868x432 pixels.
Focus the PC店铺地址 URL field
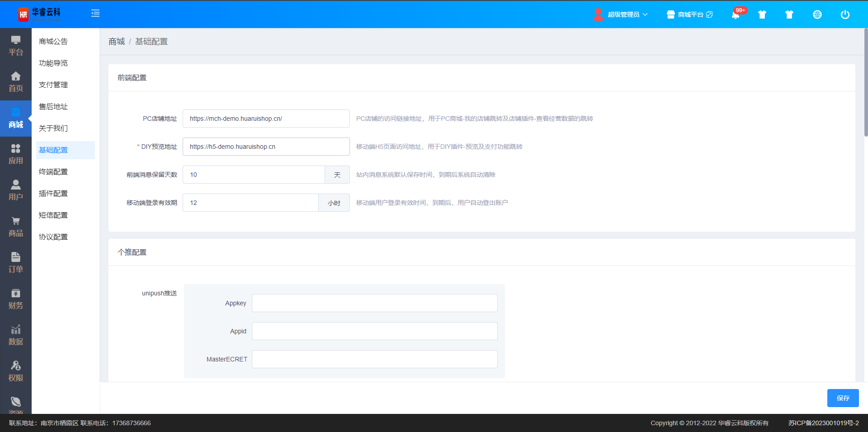266,119
